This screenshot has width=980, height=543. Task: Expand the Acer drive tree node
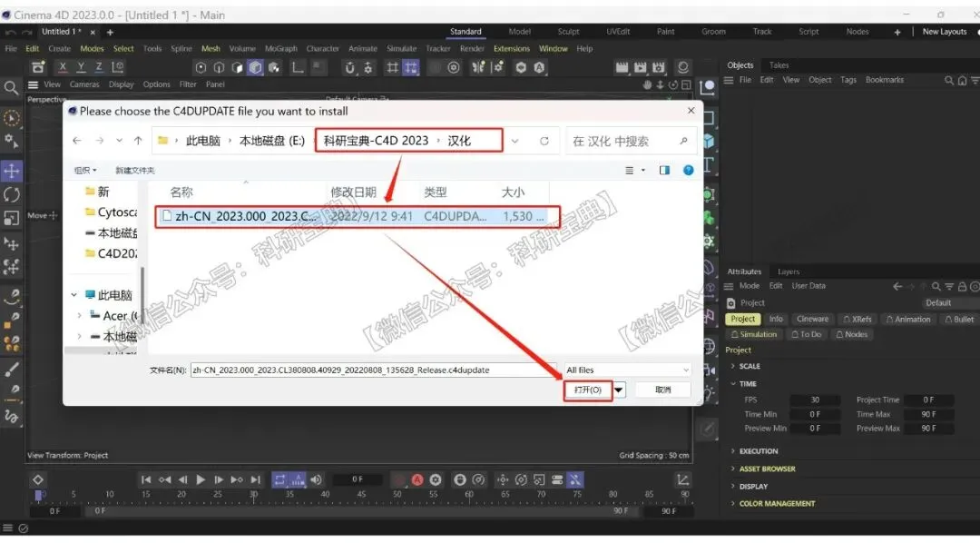79,316
